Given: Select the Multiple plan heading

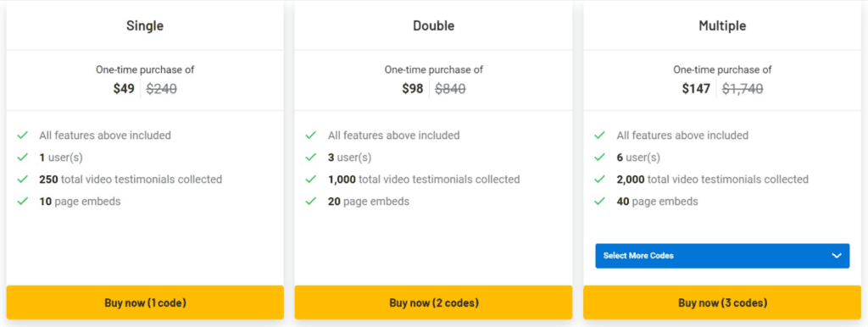Looking at the screenshot, I should tap(722, 25).
